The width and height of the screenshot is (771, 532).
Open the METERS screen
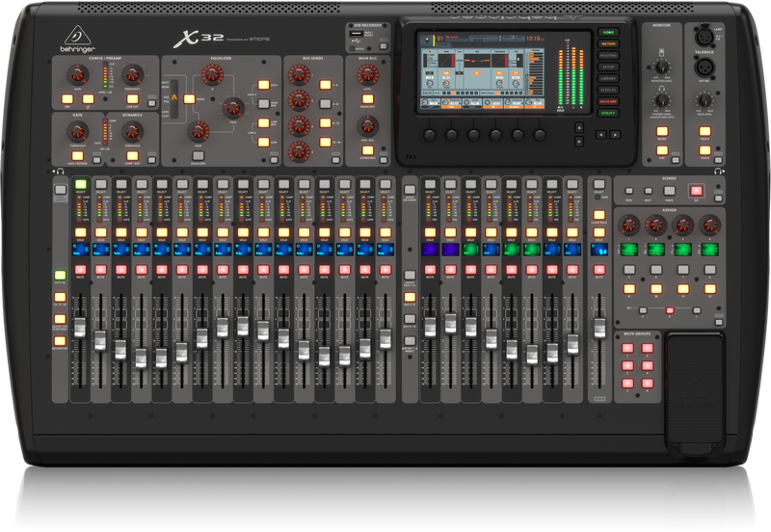pyautogui.click(x=608, y=44)
